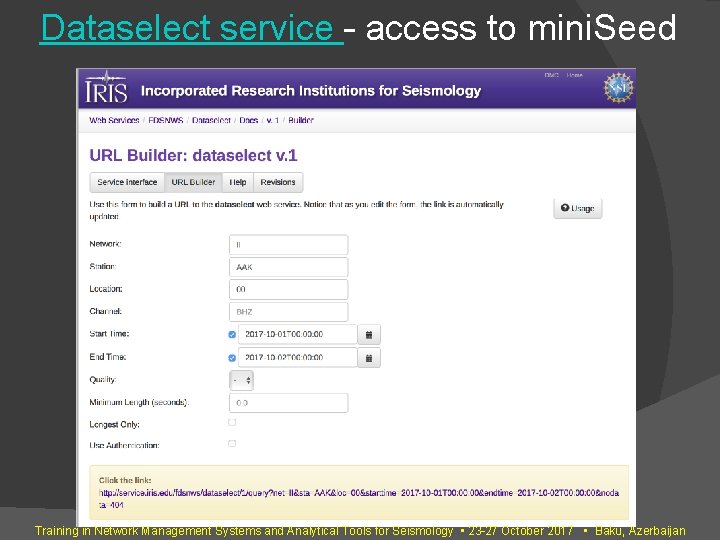Click the Network input field

[288, 245]
